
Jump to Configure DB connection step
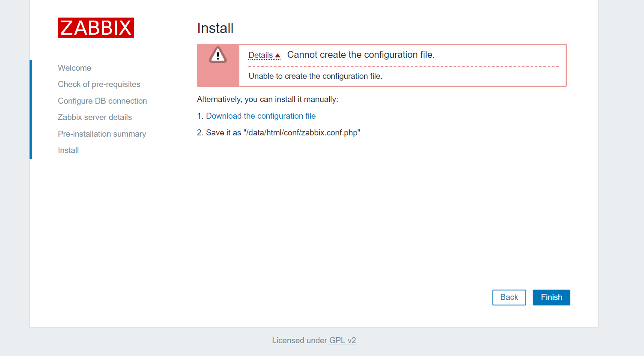pyautogui.click(x=102, y=101)
